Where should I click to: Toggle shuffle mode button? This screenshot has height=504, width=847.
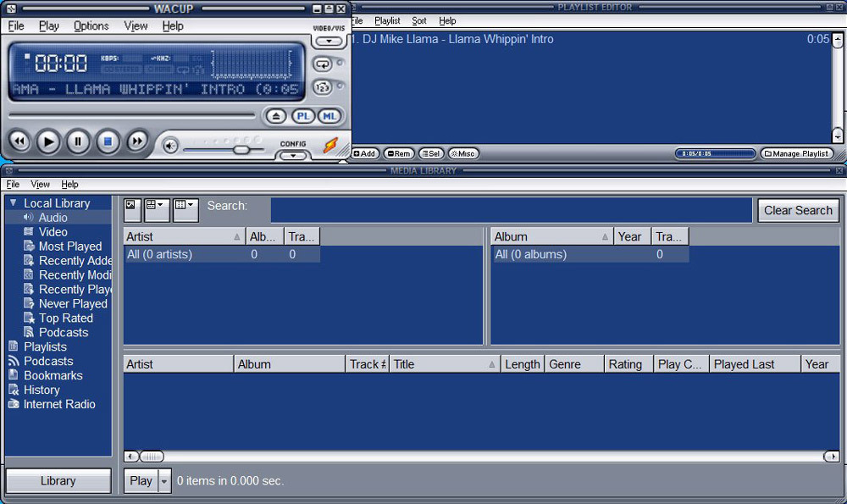click(322, 87)
